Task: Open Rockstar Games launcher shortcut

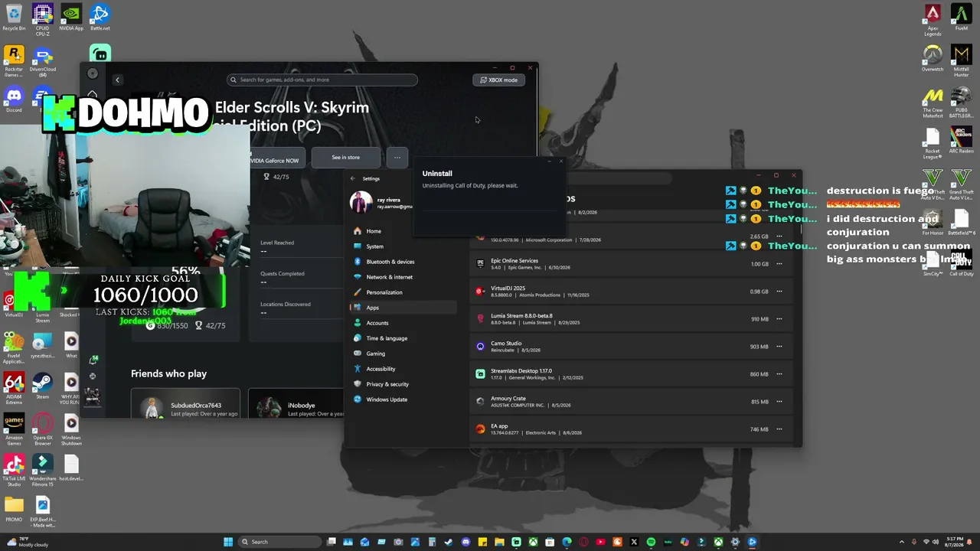Action: 14,61
